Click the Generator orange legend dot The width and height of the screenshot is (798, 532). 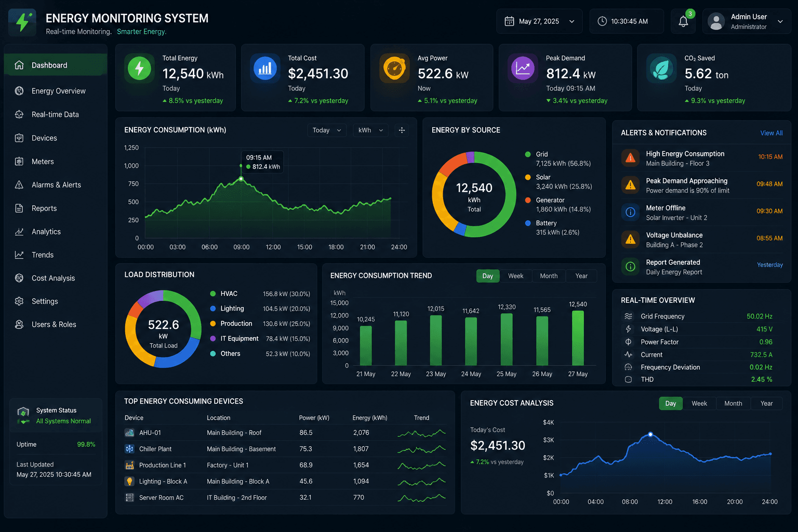528,200
